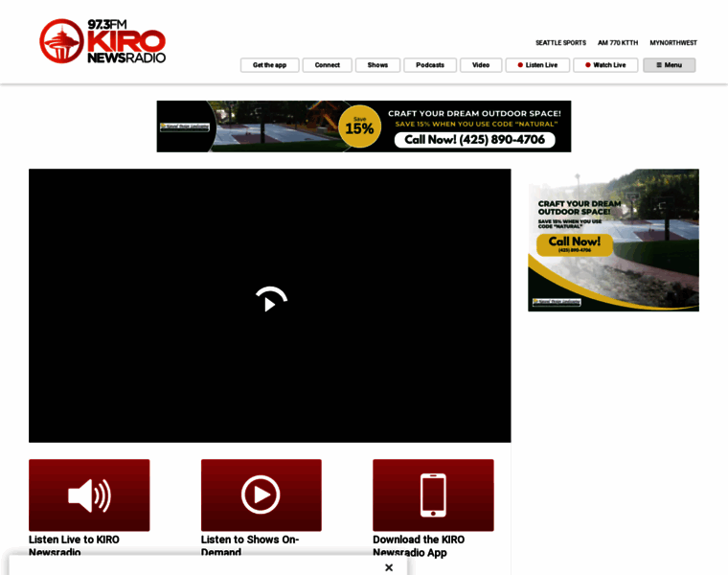Open the Podcasts nav item

[x=430, y=65]
